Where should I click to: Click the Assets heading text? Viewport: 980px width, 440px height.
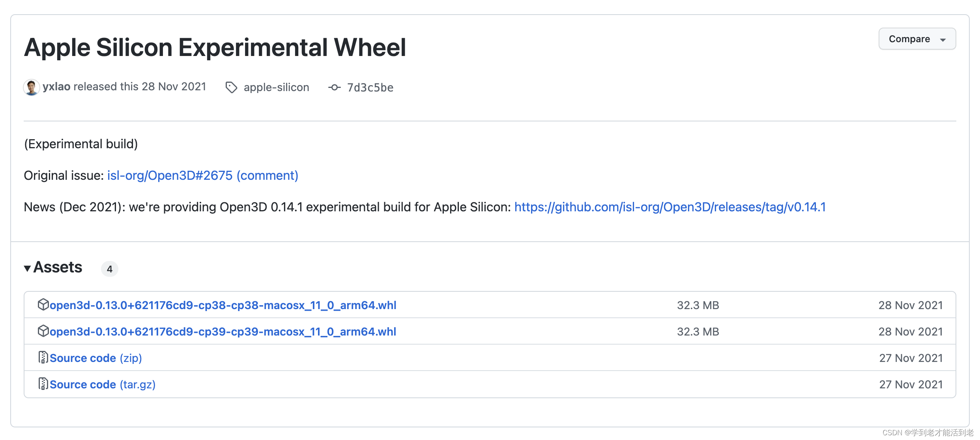(58, 267)
